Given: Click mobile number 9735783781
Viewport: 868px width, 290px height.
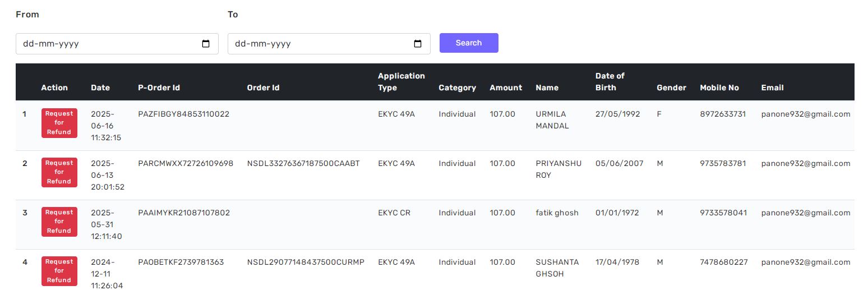Looking at the screenshot, I should click(723, 163).
